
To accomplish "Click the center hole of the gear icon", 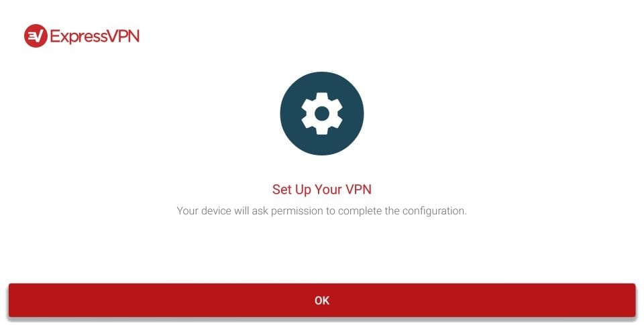I will coord(322,113).
